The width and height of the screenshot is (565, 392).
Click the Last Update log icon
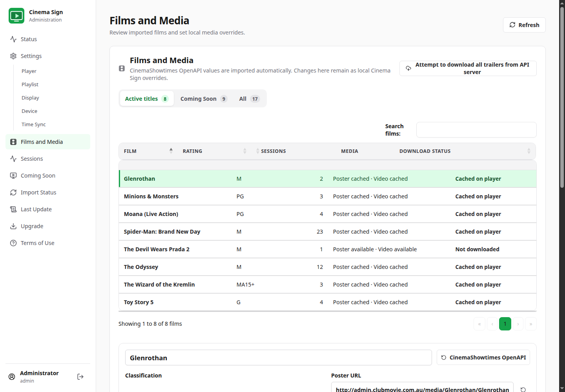pos(13,209)
